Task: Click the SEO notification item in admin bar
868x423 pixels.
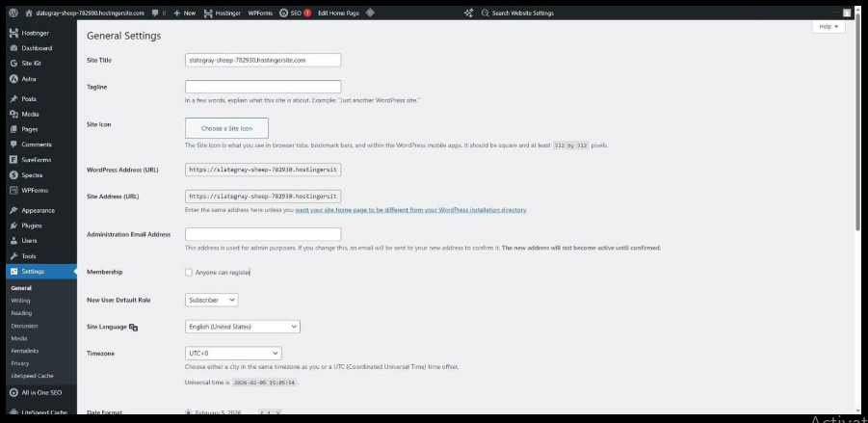Action: [295, 13]
